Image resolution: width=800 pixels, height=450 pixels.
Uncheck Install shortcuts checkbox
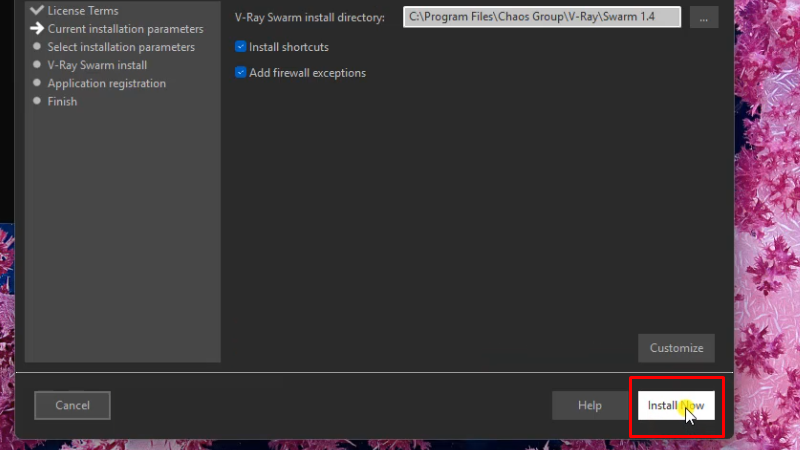[x=240, y=46]
